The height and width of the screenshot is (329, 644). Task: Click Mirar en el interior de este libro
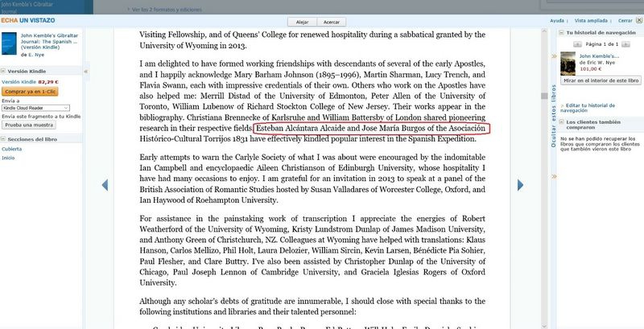click(x=601, y=80)
